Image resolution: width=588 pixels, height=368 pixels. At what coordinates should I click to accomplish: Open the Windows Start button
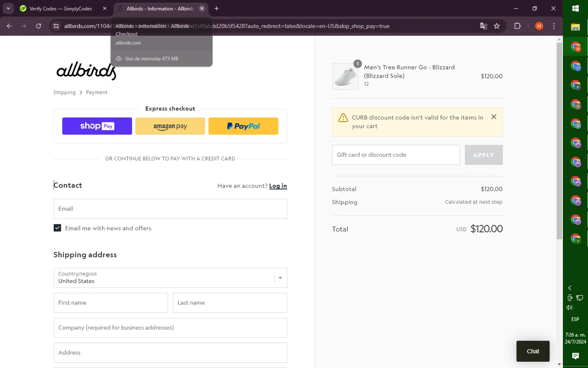coord(575,8)
